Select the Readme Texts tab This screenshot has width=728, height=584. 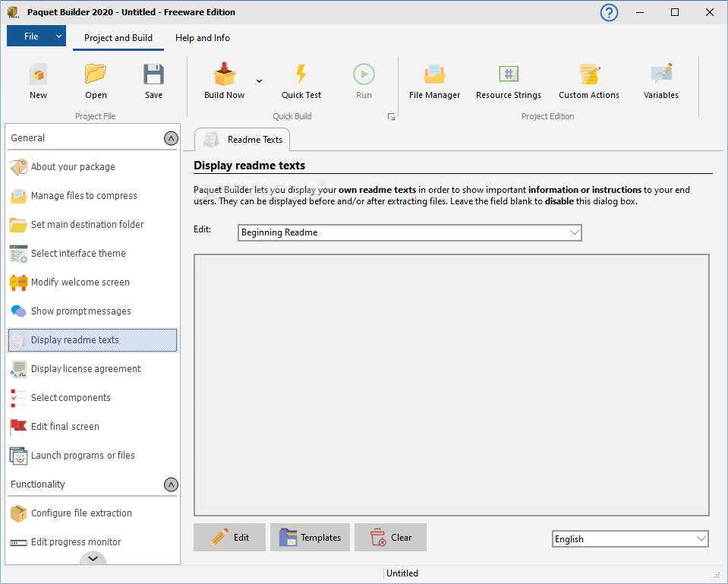click(242, 140)
